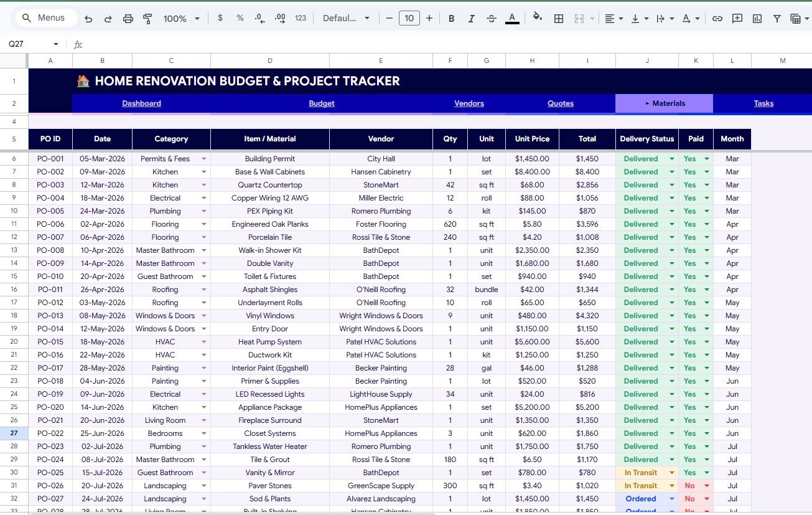Click the Delivery Status column header
The image size is (812, 515).
[647, 139]
